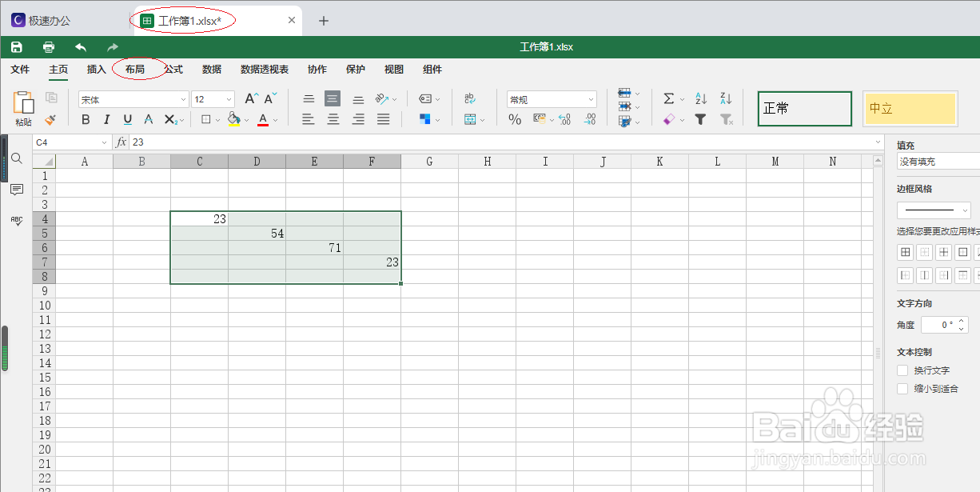The width and height of the screenshot is (980, 492).
Task: Switch to the 布局 tab
Action: click(135, 70)
